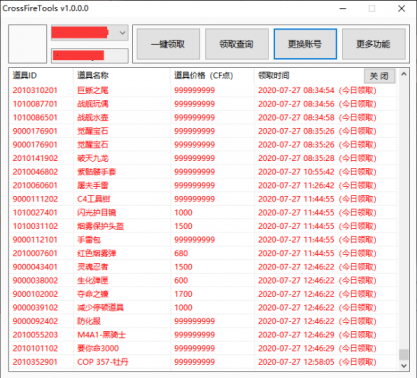Select item name 手雷包
Image resolution: width=417 pixels, height=378 pixels.
pyautogui.click(x=89, y=240)
